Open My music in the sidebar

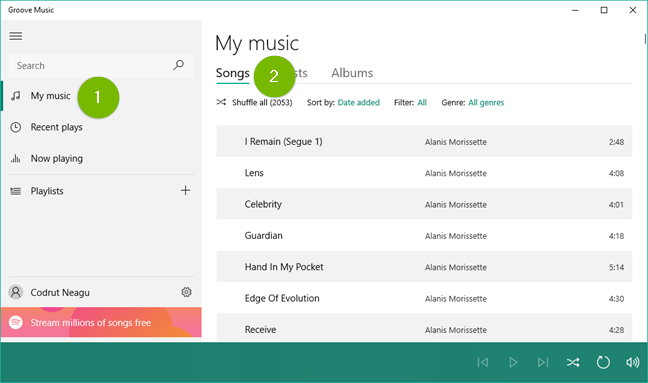pyautogui.click(x=101, y=96)
